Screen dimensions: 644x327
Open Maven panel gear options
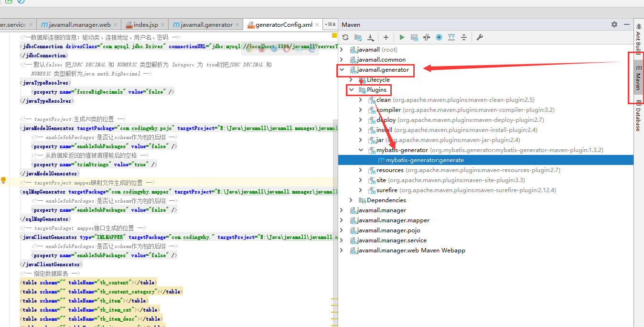click(x=614, y=24)
